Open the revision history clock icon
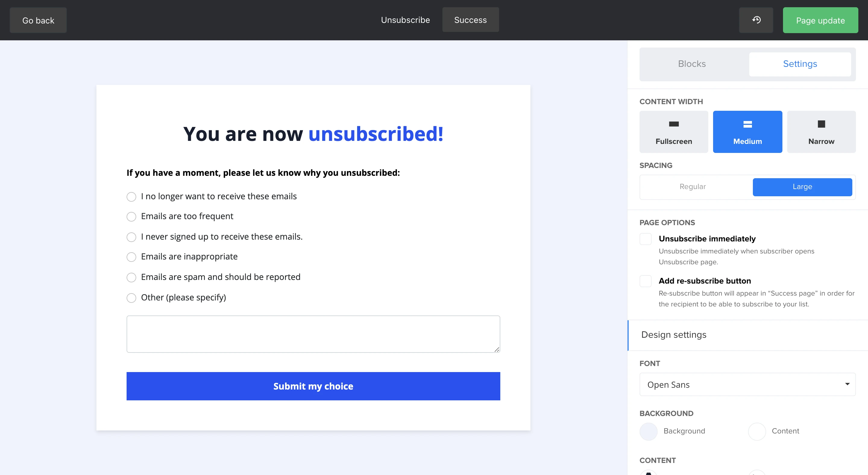868x475 pixels. point(756,20)
